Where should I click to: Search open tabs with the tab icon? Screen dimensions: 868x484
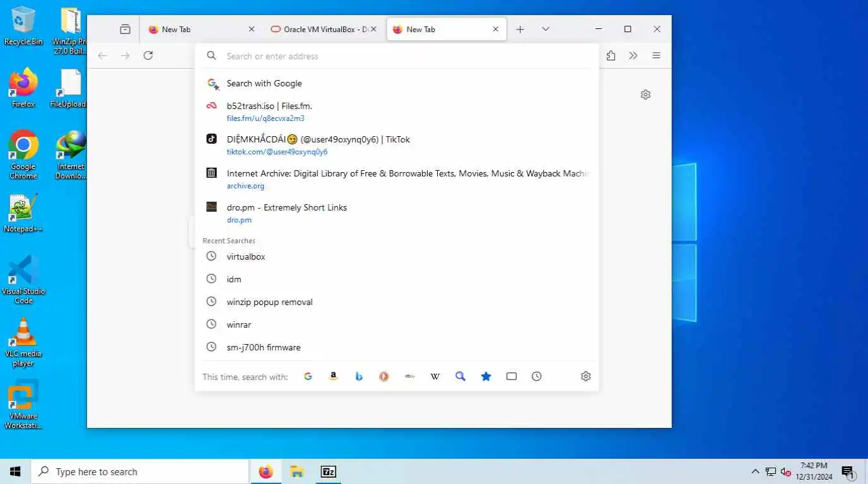[512, 376]
